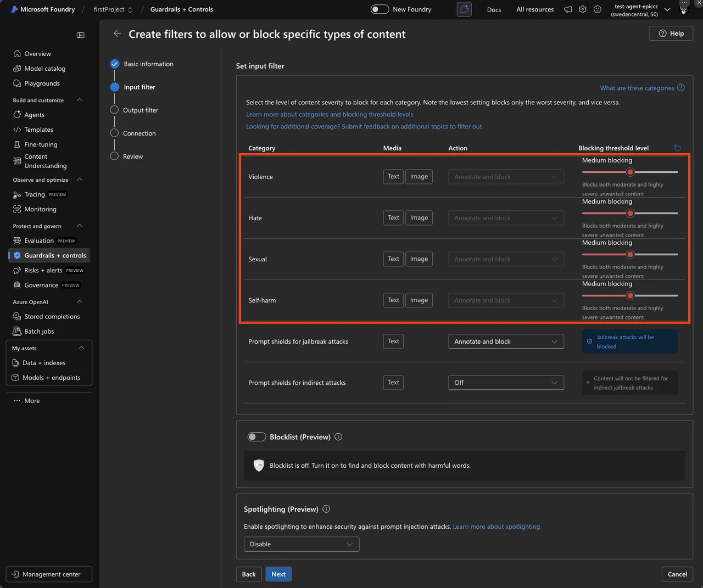This screenshot has height=588, width=703.
Task: Open the indirect attacks action dropdown
Action: tap(506, 383)
